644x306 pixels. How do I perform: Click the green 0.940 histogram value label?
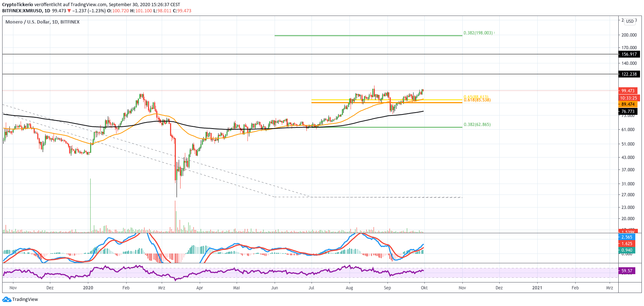(x=627, y=250)
